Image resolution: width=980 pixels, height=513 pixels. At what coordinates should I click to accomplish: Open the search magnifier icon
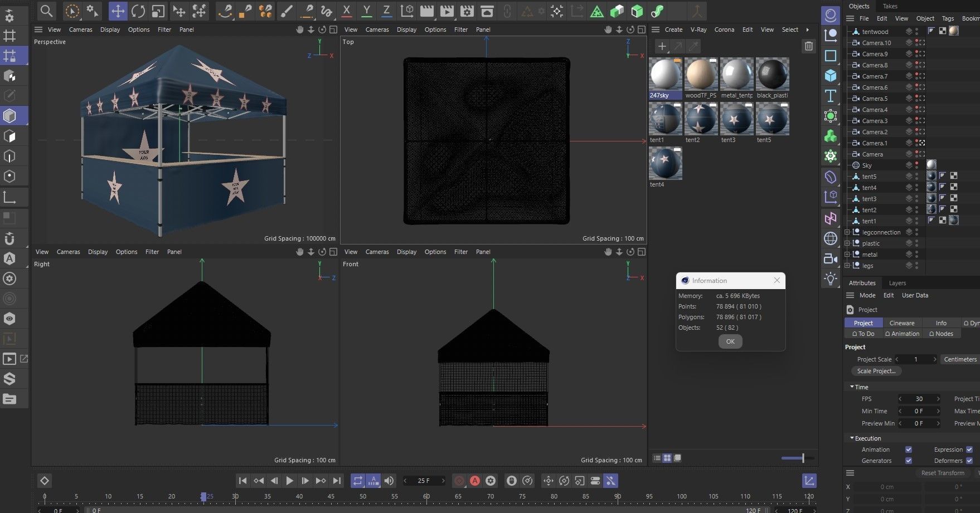tap(47, 11)
